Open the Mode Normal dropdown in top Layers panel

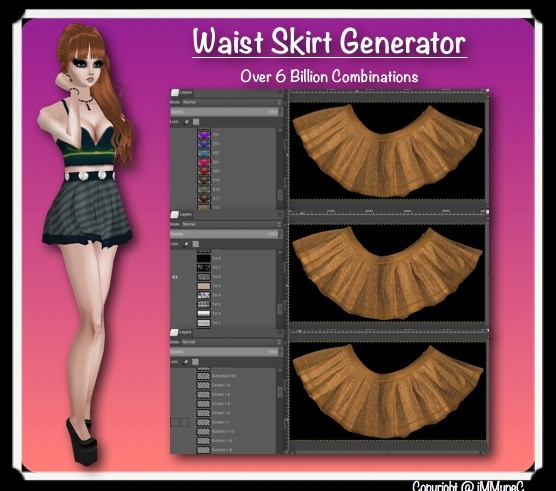point(232,102)
